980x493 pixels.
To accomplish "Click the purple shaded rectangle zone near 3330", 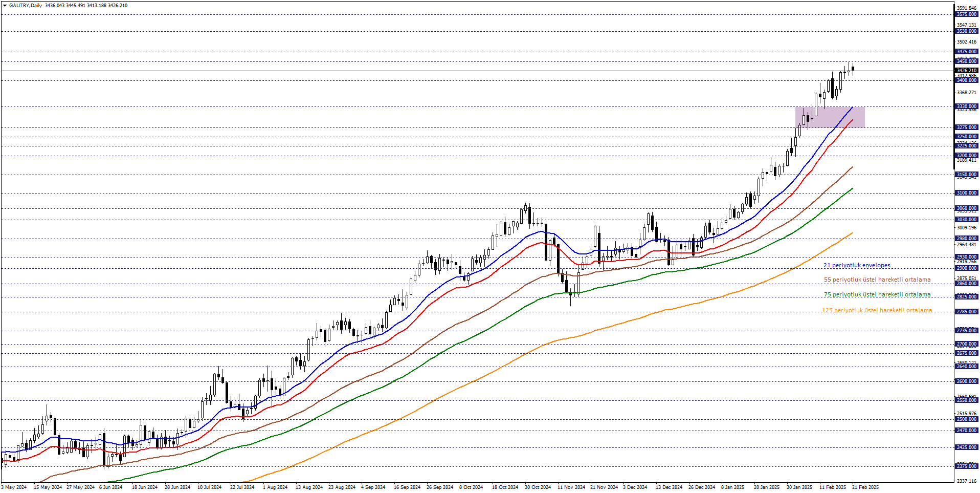I will pos(830,117).
